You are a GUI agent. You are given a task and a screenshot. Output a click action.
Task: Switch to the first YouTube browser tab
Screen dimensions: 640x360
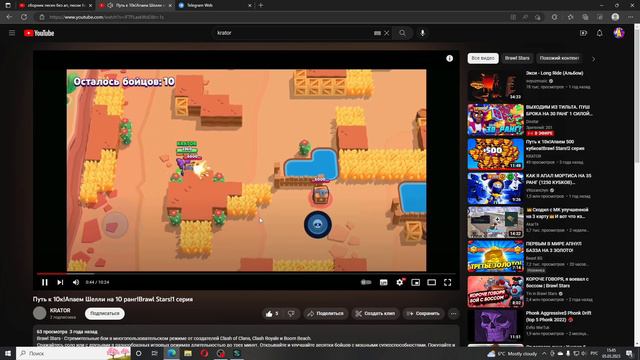(56, 5)
